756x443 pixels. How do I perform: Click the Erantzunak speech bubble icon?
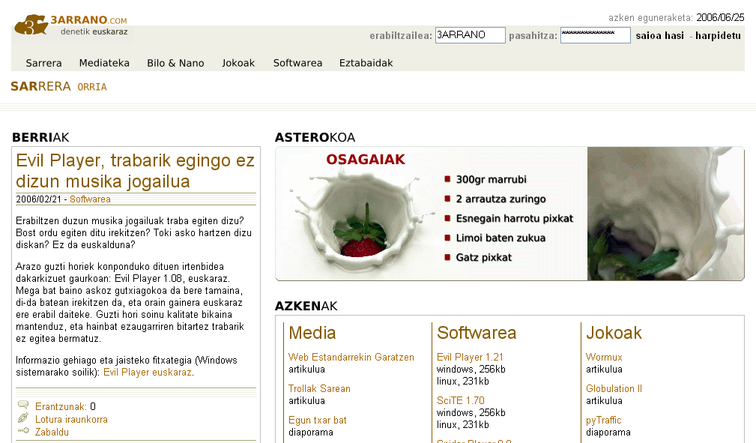(x=23, y=405)
